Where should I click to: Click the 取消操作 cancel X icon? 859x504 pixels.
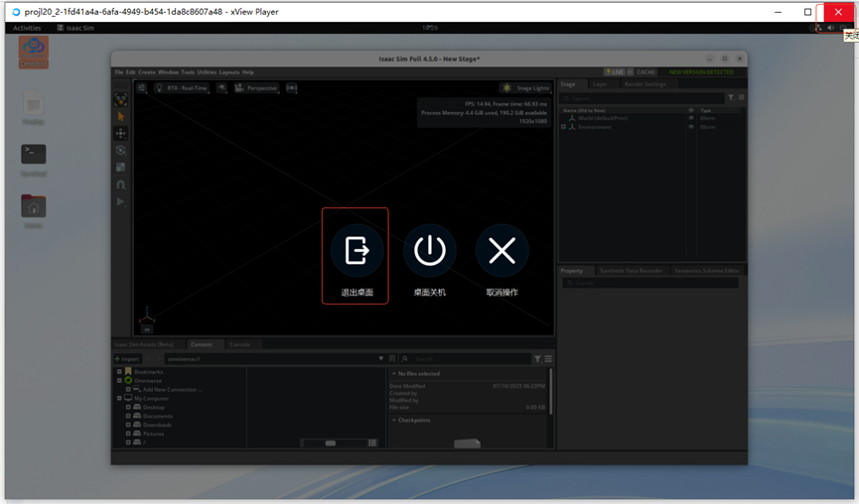pos(501,251)
